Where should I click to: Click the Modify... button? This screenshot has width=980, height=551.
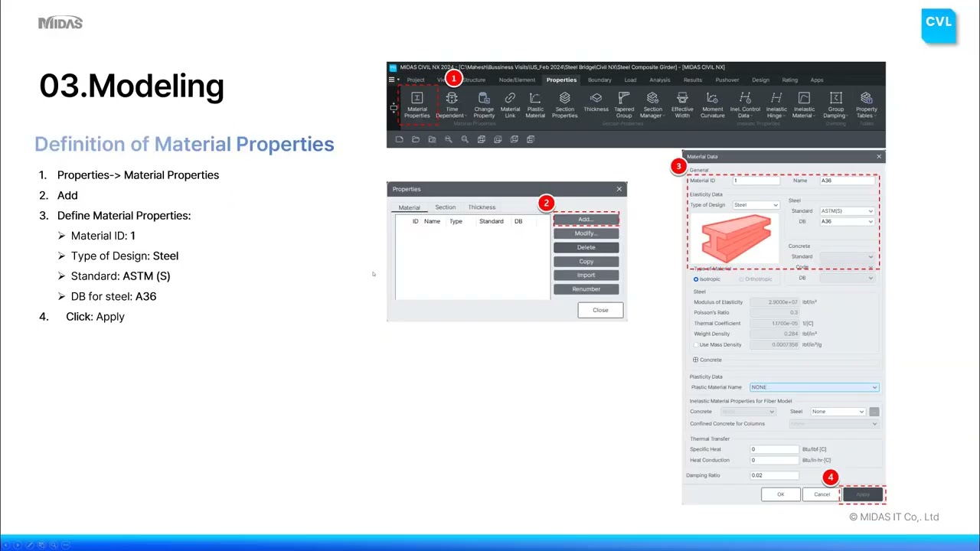tap(586, 233)
